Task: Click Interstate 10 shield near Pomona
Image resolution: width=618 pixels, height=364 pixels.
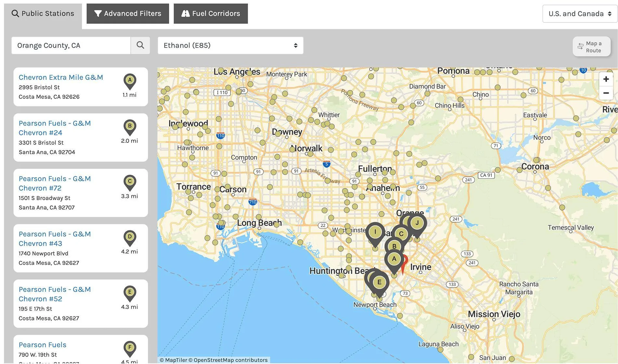Action: pyautogui.click(x=583, y=70)
